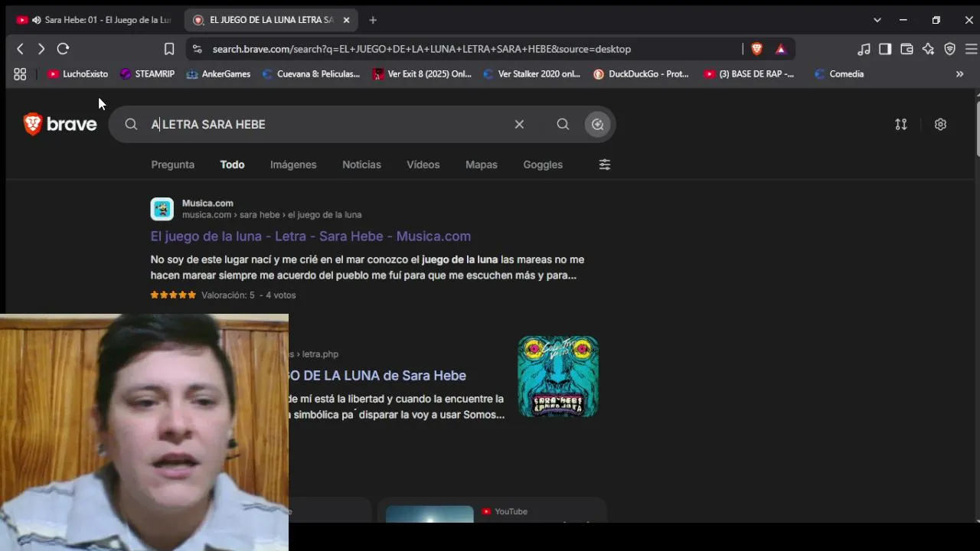Click the '4 votos' vote count text
This screenshot has height=551, width=980.
coord(280,295)
